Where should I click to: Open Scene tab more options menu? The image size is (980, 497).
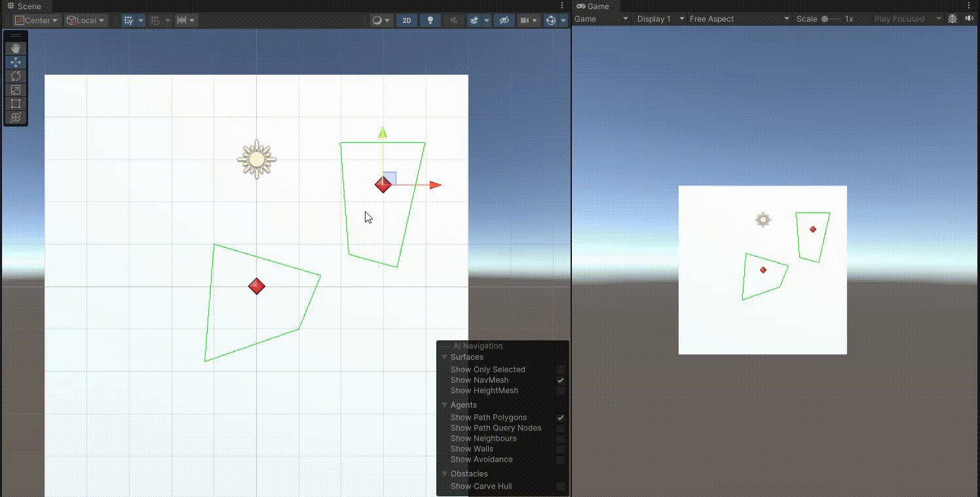(x=562, y=5)
